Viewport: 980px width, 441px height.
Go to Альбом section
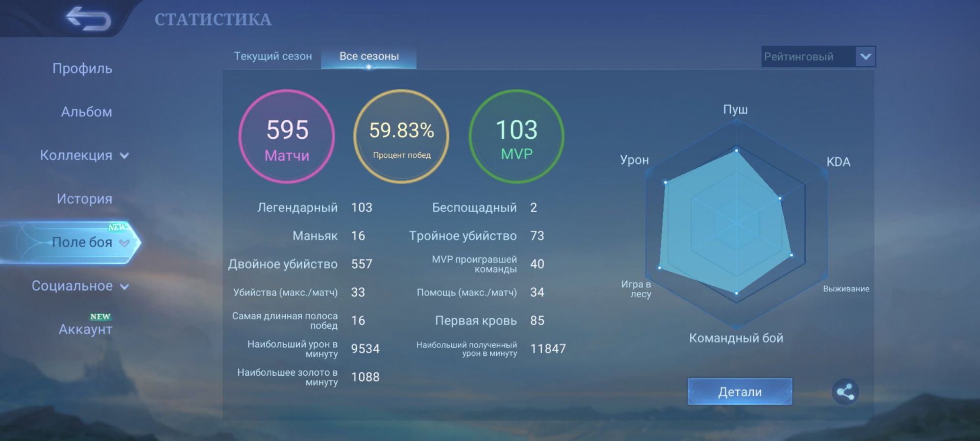click(x=86, y=112)
